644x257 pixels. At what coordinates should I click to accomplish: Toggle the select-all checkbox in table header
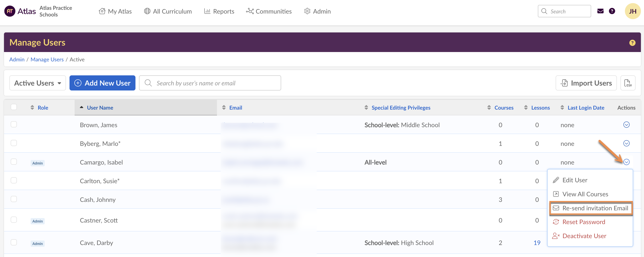14,107
